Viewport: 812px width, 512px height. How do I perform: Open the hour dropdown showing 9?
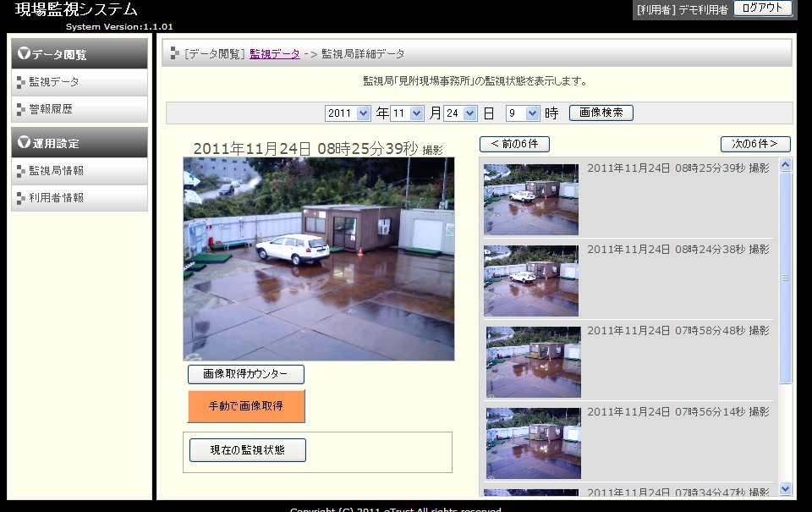[x=523, y=113]
